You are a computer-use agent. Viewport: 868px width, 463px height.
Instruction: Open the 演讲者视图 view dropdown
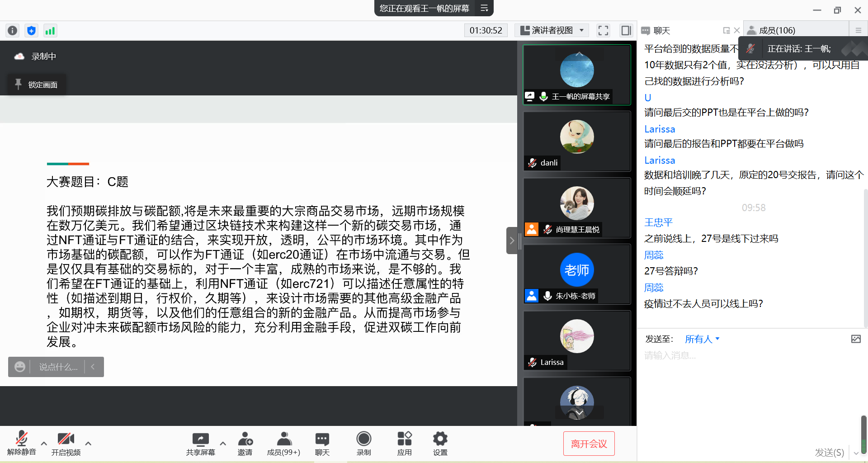click(552, 30)
